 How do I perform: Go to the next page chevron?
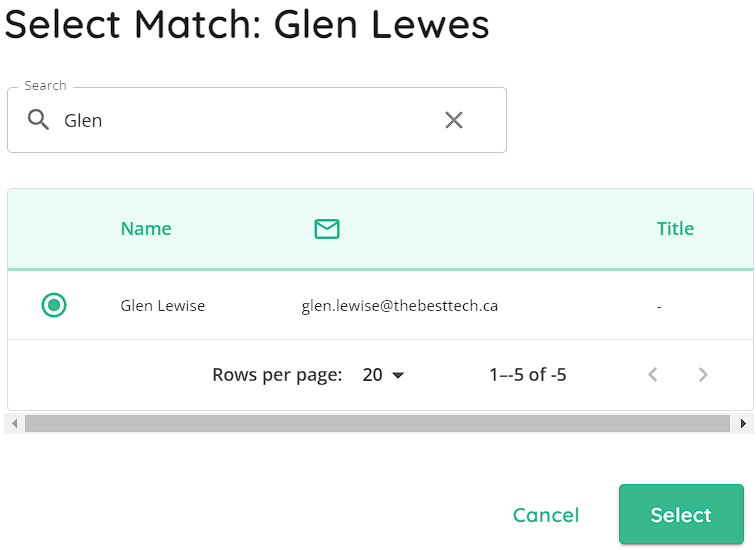[x=703, y=375]
